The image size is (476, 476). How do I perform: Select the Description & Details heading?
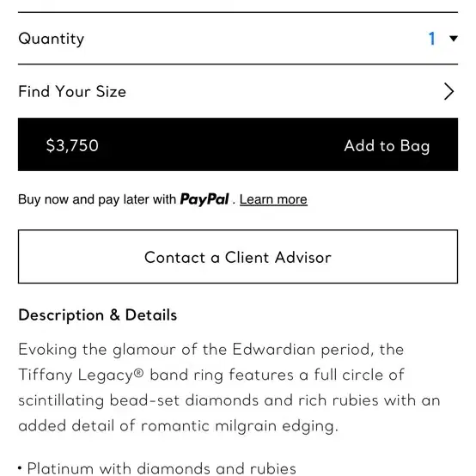pos(97,314)
